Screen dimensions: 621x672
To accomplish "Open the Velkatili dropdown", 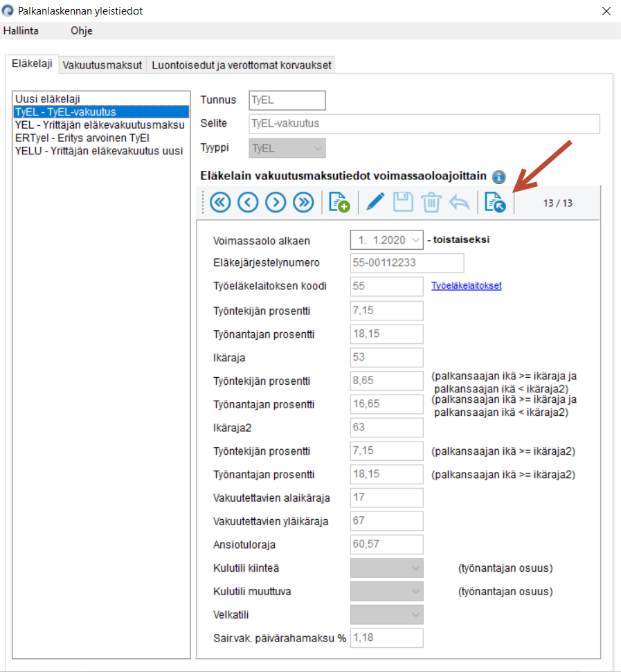I will pos(386,615).
